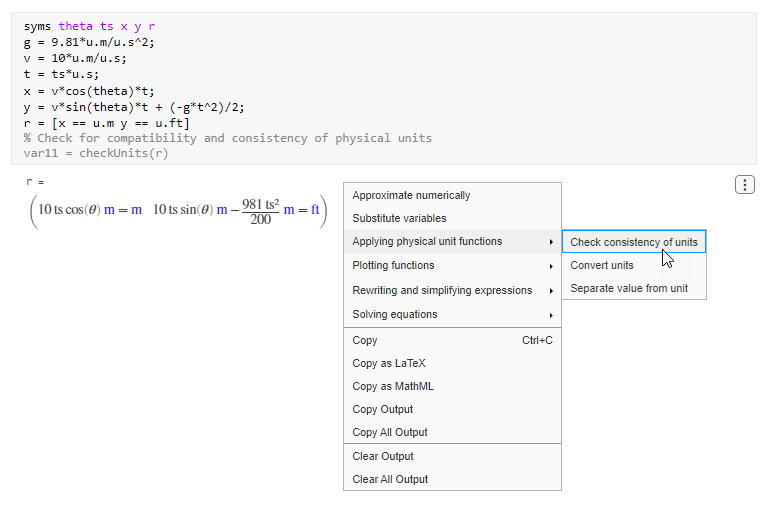Select Copy All Output
Image resolution: width=766 pixels, height=505 pixels.
point(390,433)
